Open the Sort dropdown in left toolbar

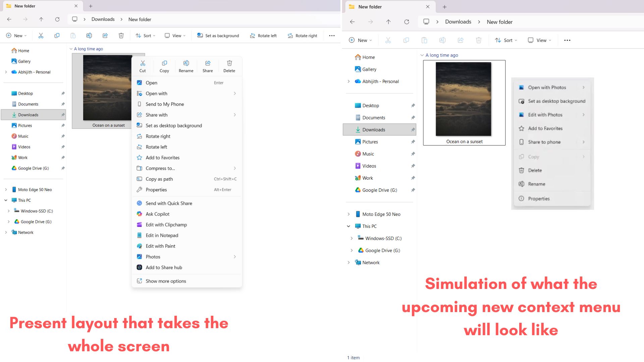(145, 36)
